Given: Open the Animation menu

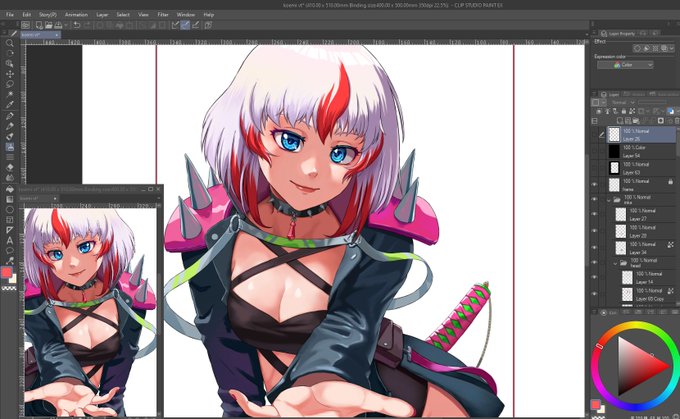Looking at the screenshot, I should pyautogui.click(x=76, y=14).
